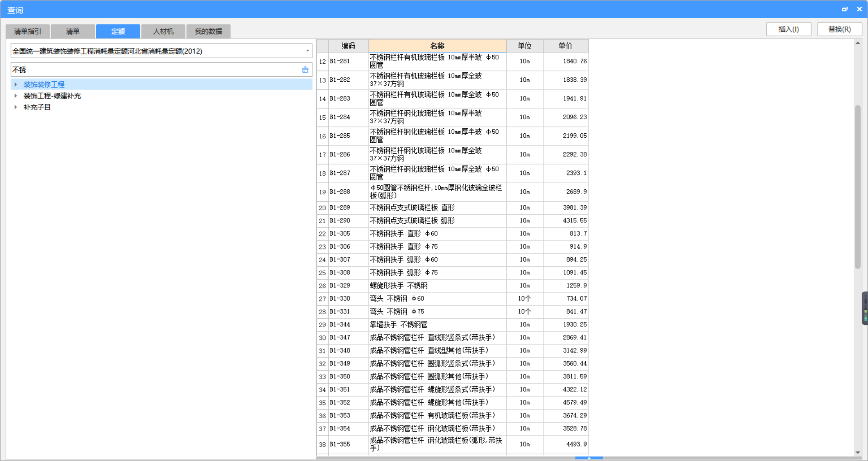Click the price cell 4579.49

tap(566, 403)
